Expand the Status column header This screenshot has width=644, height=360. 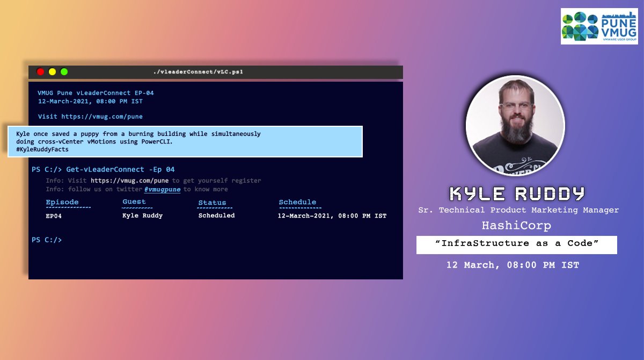pos(213,202)
